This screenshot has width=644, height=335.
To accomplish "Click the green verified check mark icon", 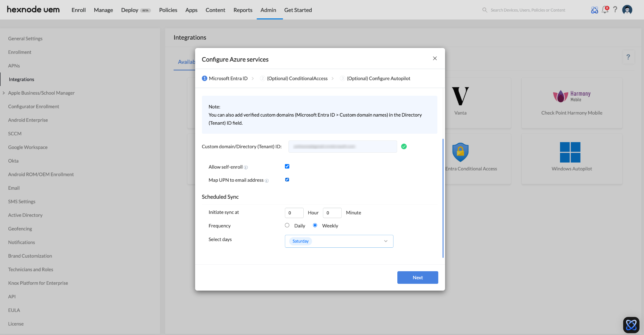I will (x=404, y=147).
